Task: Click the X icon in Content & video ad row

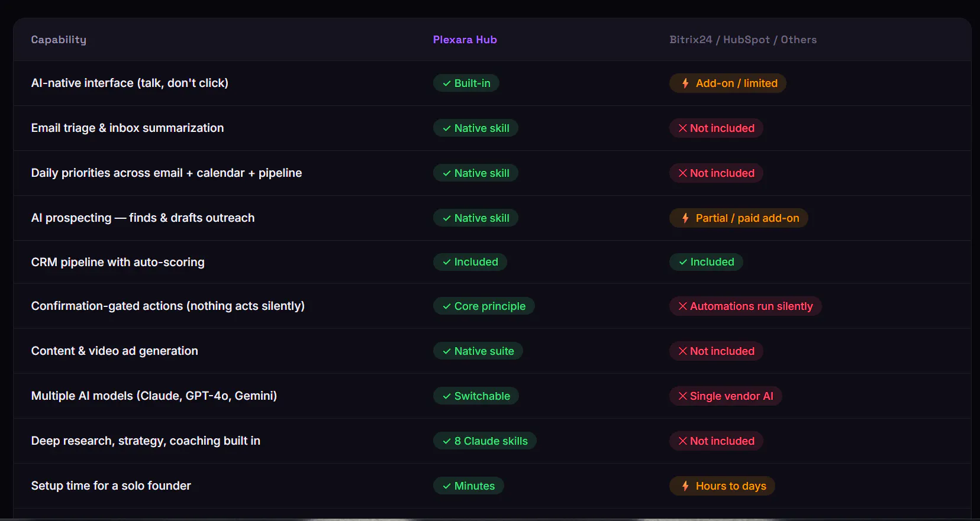Action: point(683,351)
